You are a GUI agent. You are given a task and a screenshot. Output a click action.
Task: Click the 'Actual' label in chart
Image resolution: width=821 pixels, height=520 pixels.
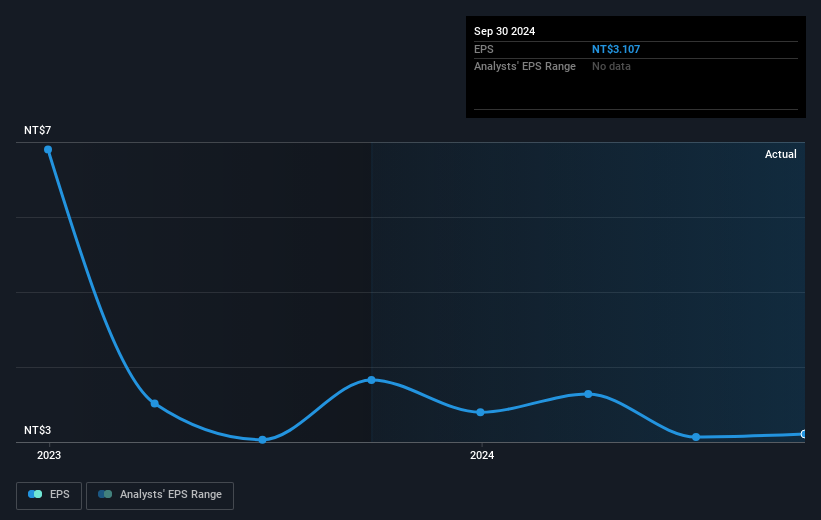tap(780, 154)
